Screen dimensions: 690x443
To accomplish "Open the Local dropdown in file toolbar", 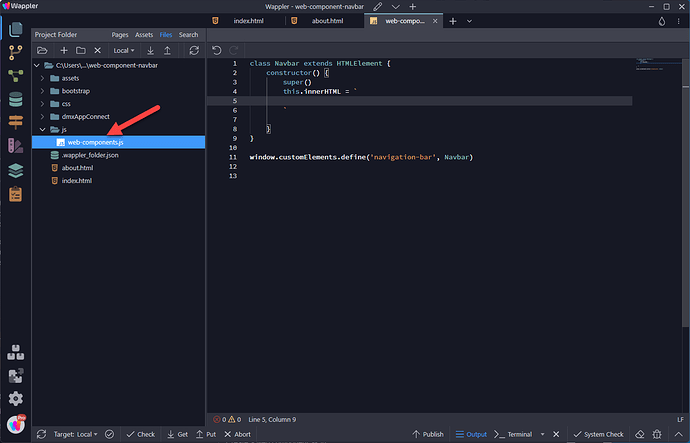I will (x=124, y=51).
